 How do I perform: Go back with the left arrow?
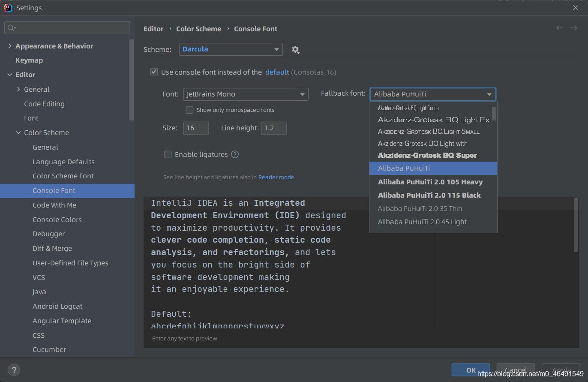[559, 28]
